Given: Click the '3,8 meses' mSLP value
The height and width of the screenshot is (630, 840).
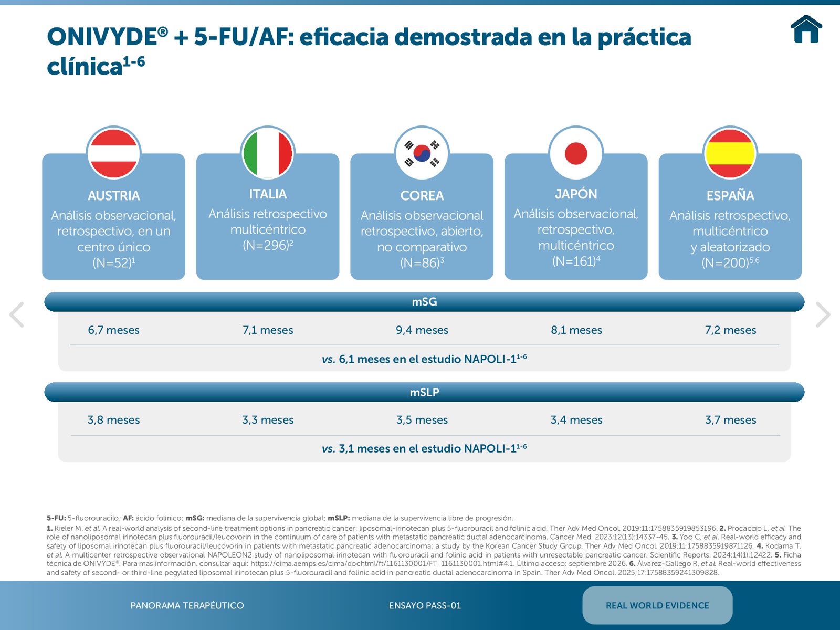Looking at the screenshot, I should point(113,420).
